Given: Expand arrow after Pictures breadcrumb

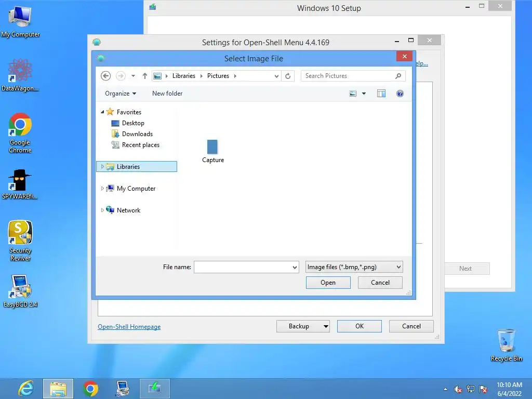Looking at the screenshot, I should (x=235, y=76).
